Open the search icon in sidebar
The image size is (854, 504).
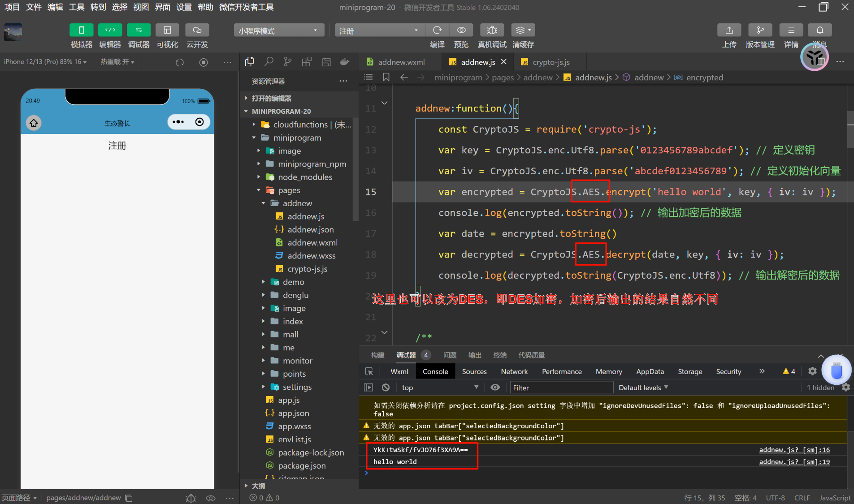pos(269,62)
